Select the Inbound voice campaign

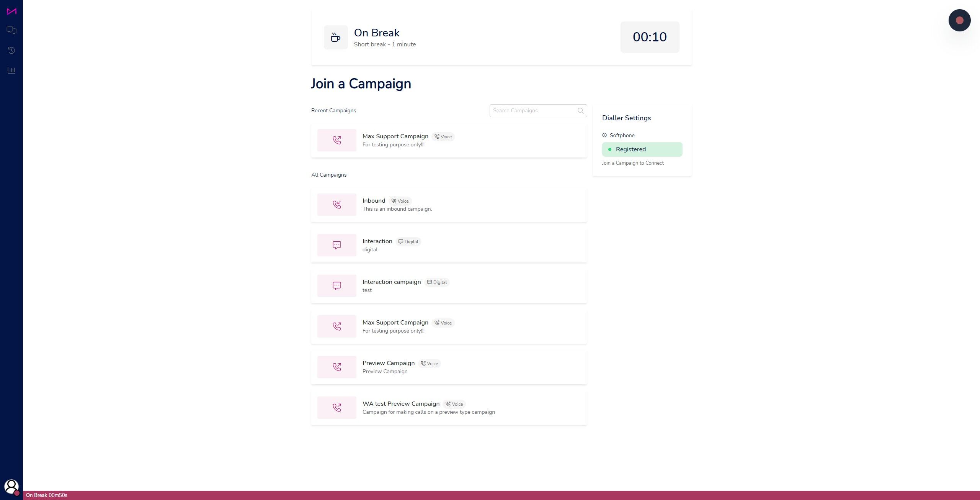pos(449,205)
